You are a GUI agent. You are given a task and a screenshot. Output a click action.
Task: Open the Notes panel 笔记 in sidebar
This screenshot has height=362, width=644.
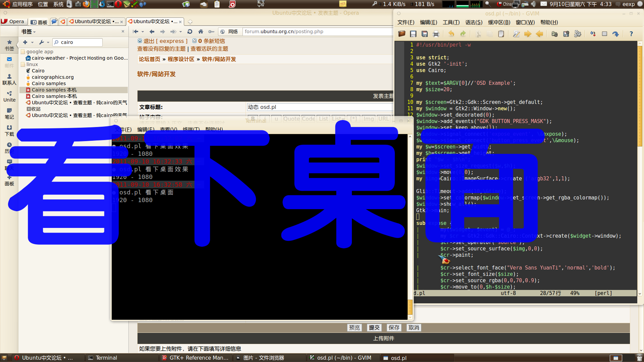(9, 114)
